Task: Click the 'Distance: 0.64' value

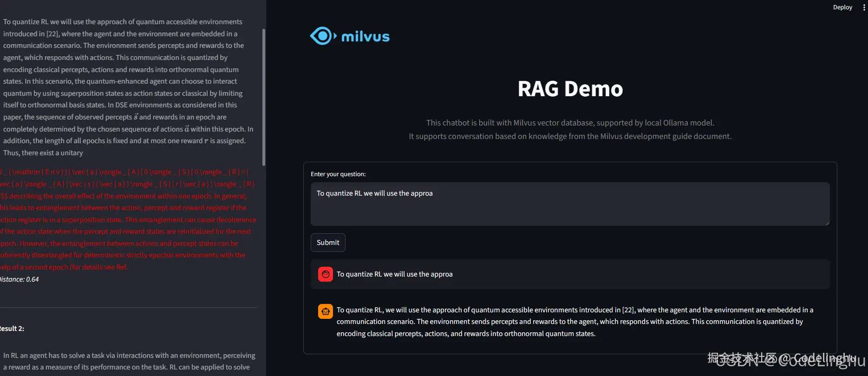Action: (19, 279)
